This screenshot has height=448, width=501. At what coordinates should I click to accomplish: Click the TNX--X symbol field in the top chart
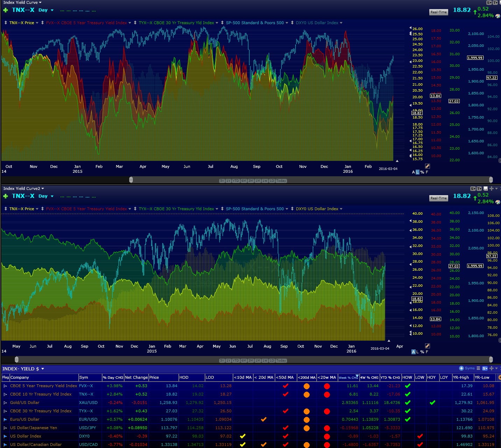click(23, 10)
